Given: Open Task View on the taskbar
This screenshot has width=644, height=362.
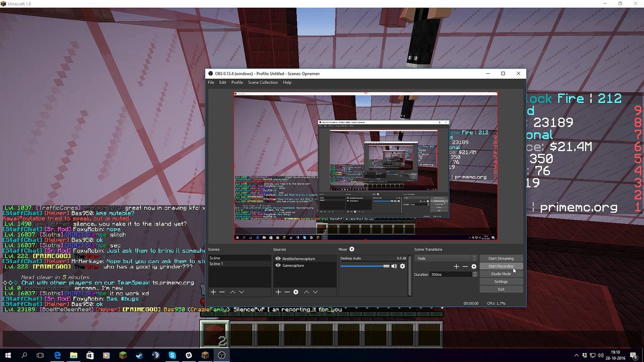Looking at the screenshot, I should [x=40, y=355].
